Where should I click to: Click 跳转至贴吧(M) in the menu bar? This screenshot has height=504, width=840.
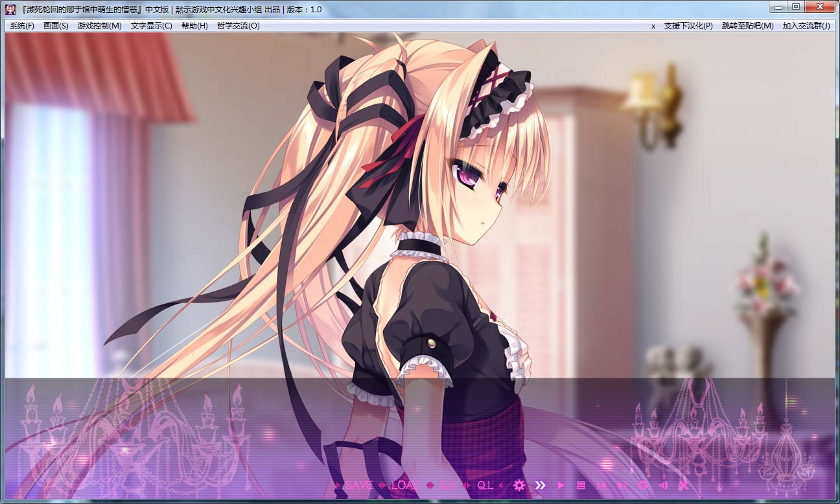[748, 26]
